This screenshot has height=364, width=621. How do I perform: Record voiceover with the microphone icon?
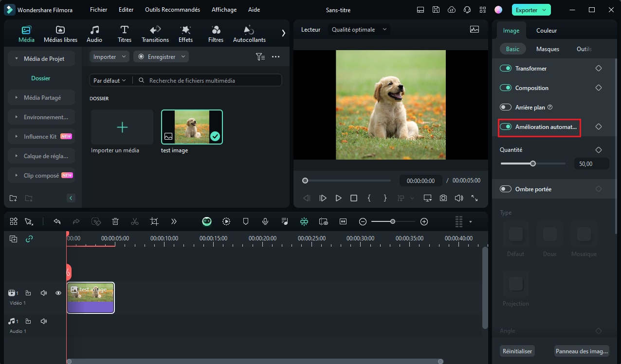pos(265,221)
